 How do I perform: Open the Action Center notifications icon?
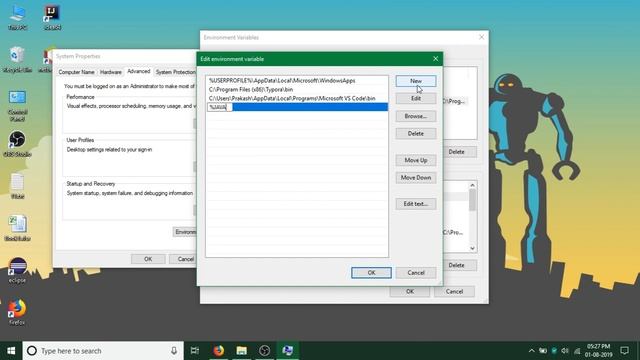click(x=624, y=351)
